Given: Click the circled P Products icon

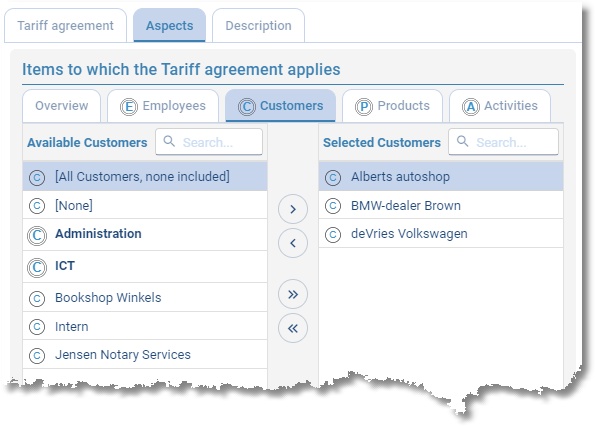Looking at the screenshot, I should 364,107.
